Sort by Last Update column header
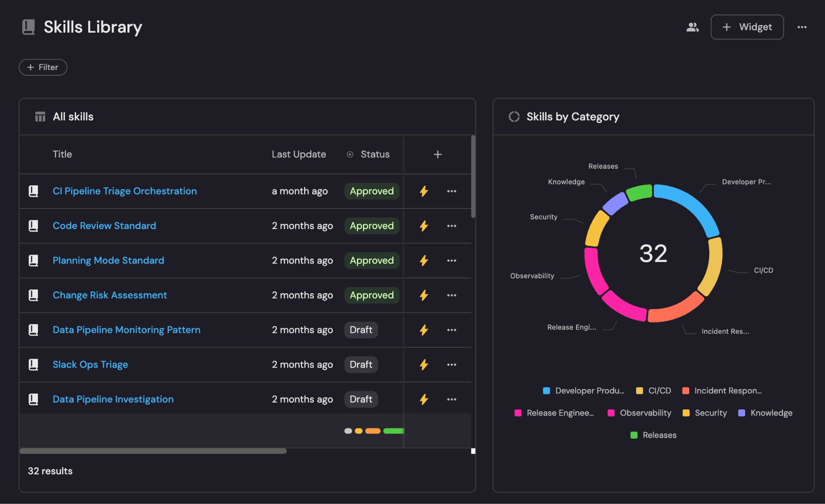825x504 pixels. (298, 155)
